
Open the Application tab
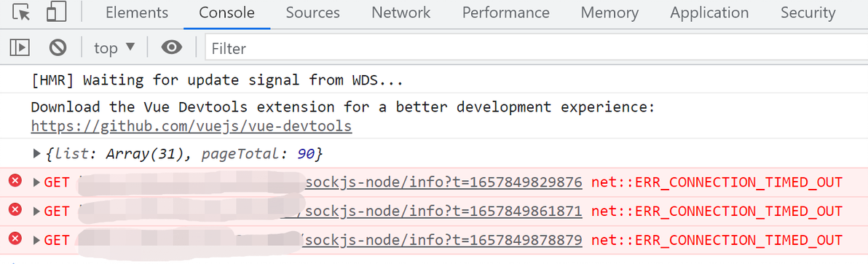click(709, 12)
